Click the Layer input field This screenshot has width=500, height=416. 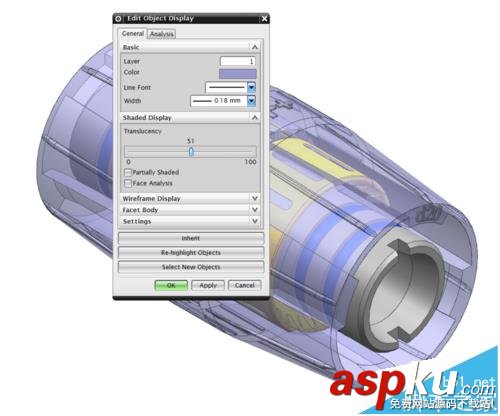238,61
